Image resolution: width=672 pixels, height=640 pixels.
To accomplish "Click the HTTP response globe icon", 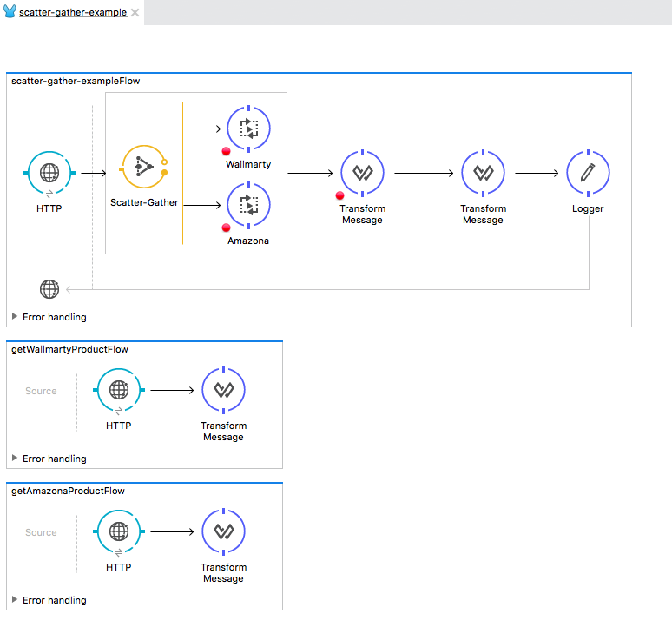I will [x=49, y=289].
